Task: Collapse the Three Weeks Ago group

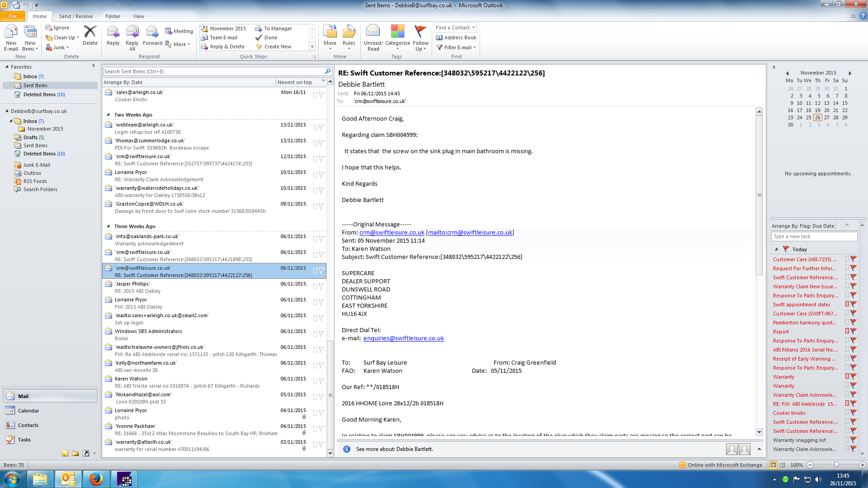Action: point(108,226)
